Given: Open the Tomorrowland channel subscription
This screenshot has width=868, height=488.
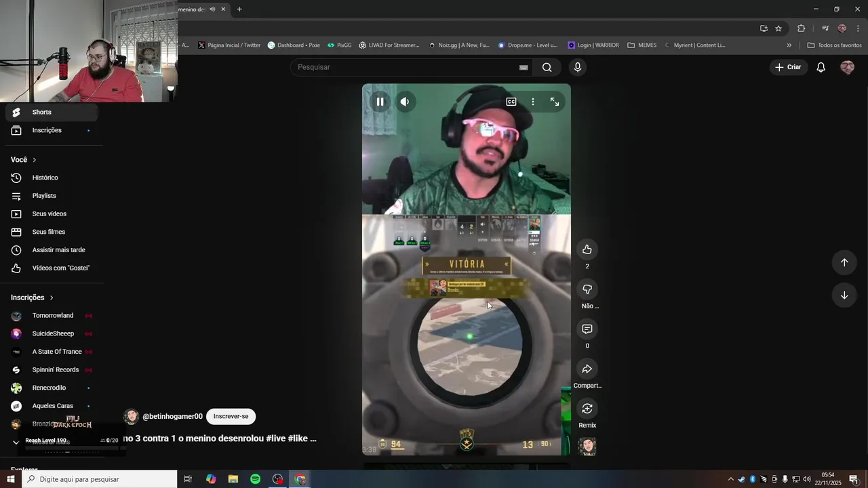Looking at the screenshot, I should click(x=53, y=316).
